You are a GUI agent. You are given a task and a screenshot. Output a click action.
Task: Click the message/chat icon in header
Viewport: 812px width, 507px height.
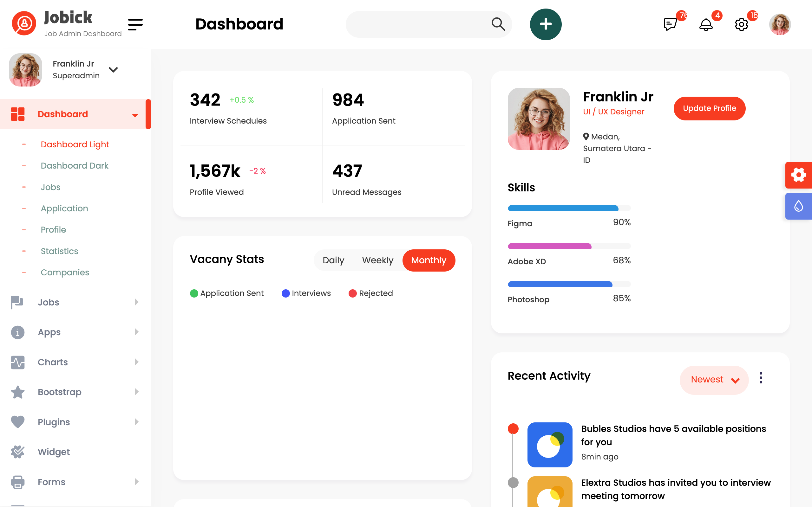coord(671,24)
